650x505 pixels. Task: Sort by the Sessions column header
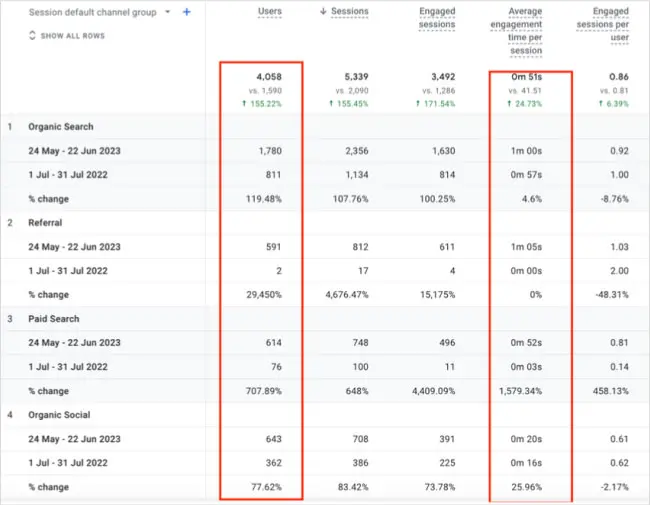click(x=350, y=12)
